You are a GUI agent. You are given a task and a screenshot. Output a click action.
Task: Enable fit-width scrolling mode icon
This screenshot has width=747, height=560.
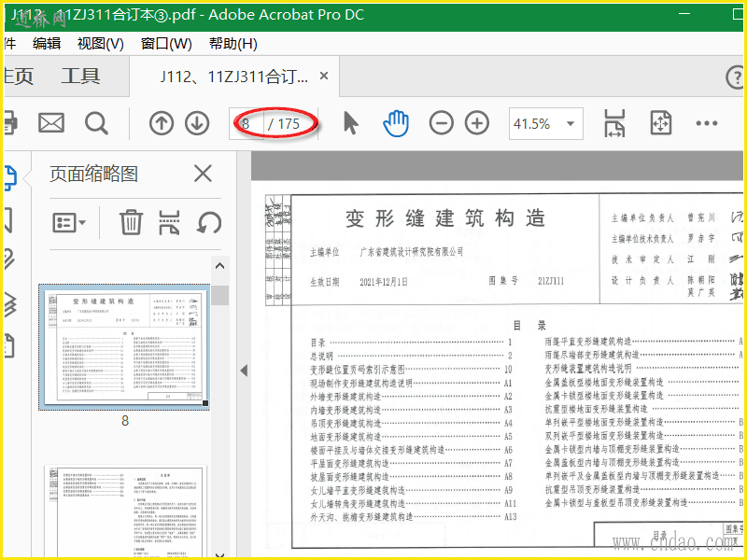point(614,124)
